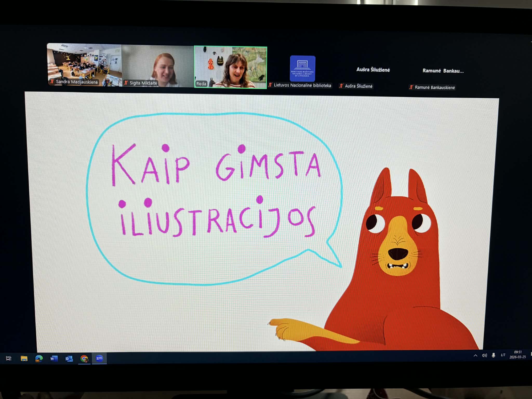
Task: Open Task View on the taskbar
Action: tap(9, 358)
